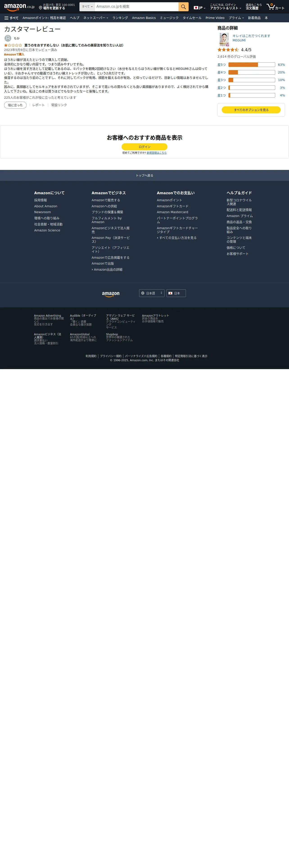Open お客様サポート footer link
Screen dimensions: 289x868
pyautogui.click(x=237, y=254)
